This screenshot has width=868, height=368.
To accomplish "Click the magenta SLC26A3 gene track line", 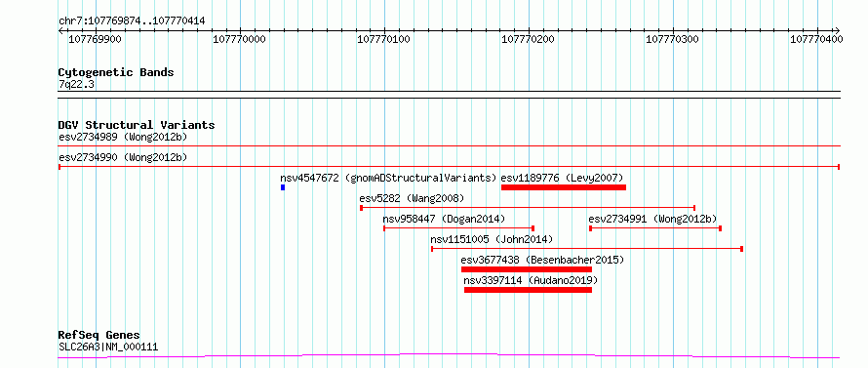I will coord(449,355).
